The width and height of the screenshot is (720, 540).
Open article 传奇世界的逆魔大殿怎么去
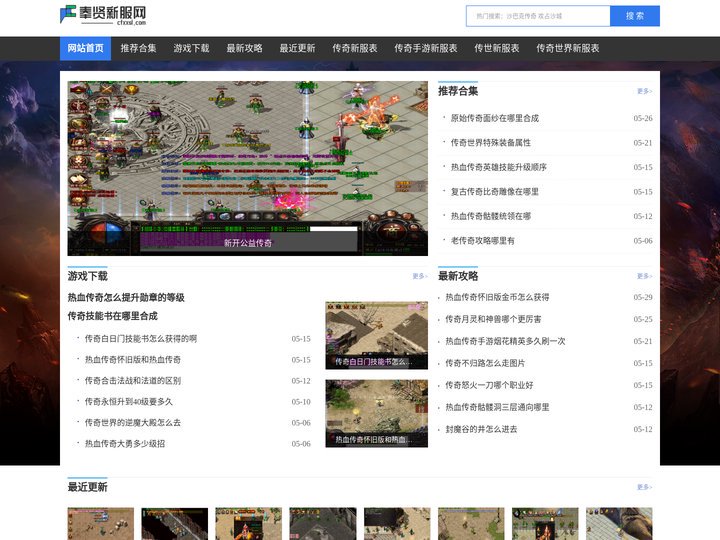pyautogui.click(x=133, y=422)
